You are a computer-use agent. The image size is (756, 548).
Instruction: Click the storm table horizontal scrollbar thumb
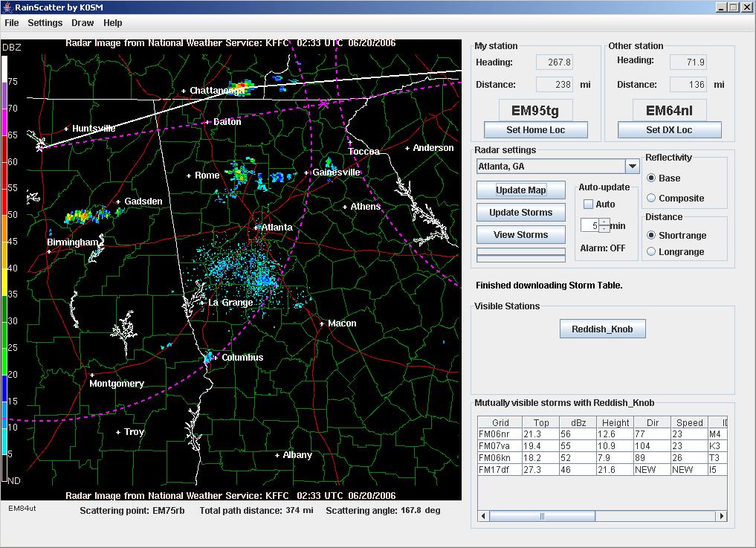540,516
